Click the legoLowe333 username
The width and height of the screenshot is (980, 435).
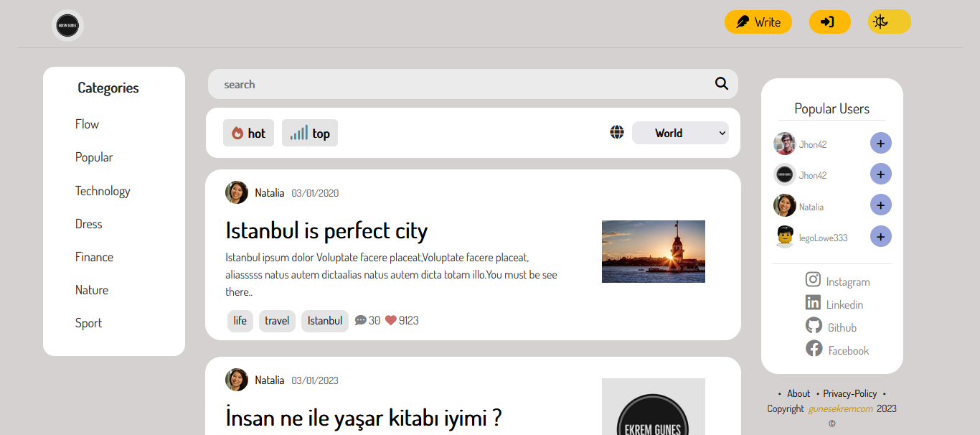(x=824, y=238)
